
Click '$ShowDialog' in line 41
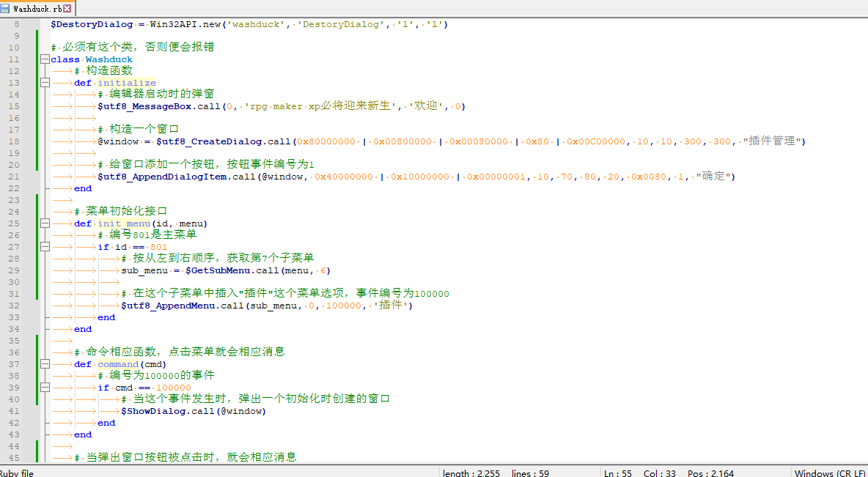[x=153, y=411]
